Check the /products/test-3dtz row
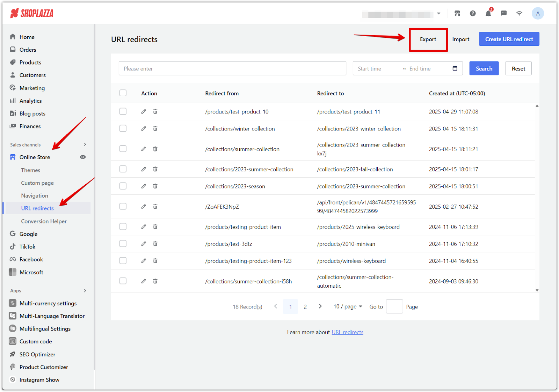Screen dimensions: 559x392 [x=123, y=244]
